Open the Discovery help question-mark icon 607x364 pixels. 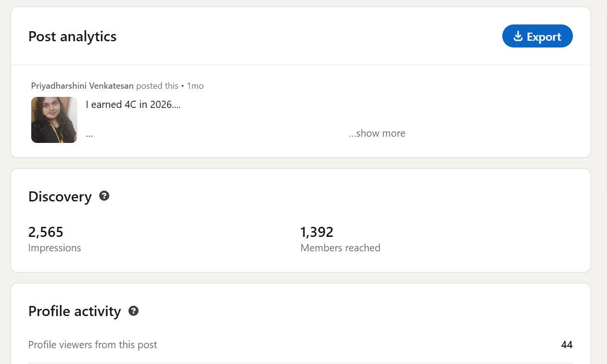(104, 196)
